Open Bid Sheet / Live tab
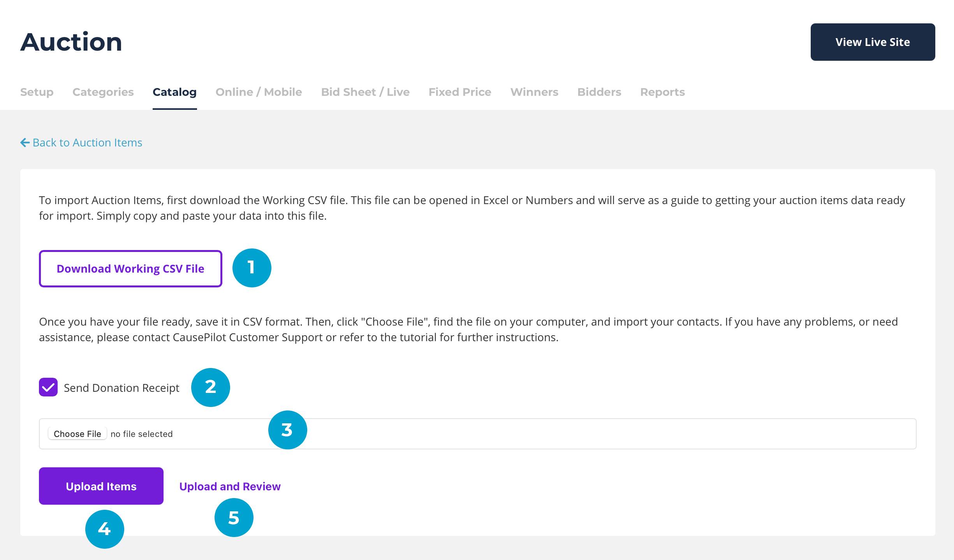 [365, 92]
